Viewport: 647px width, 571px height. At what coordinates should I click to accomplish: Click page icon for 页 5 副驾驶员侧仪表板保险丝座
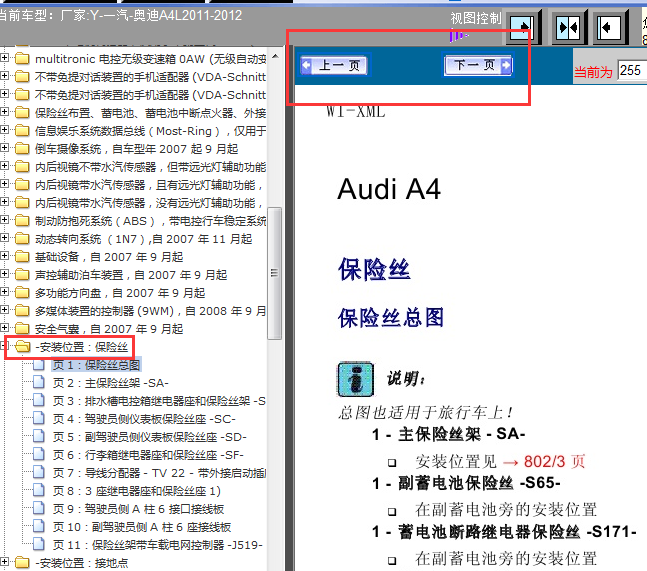(39, 437)
